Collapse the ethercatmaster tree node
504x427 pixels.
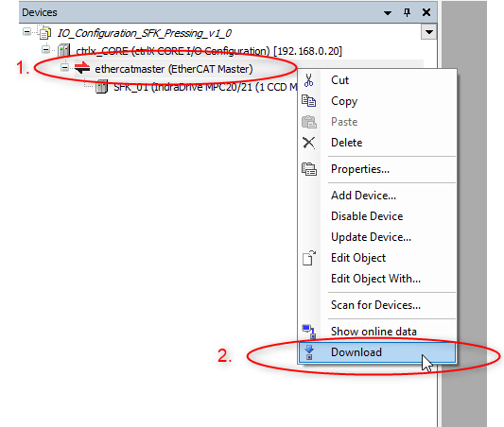pyautogui.click(x=64, y=68)
